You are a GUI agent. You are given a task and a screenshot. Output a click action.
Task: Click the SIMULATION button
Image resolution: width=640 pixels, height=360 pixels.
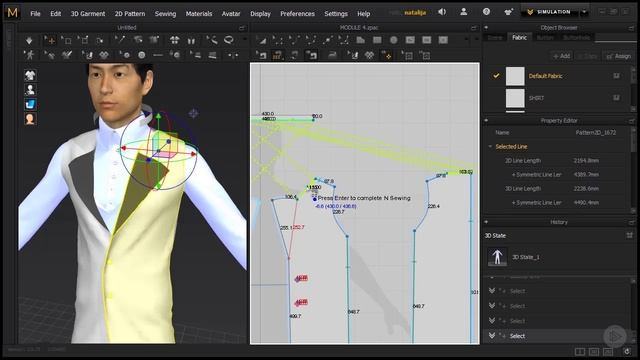tap(549, 12)
